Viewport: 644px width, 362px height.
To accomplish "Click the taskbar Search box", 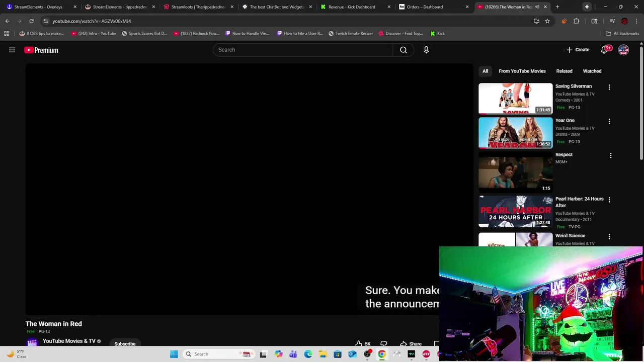I will click(219, 354).
